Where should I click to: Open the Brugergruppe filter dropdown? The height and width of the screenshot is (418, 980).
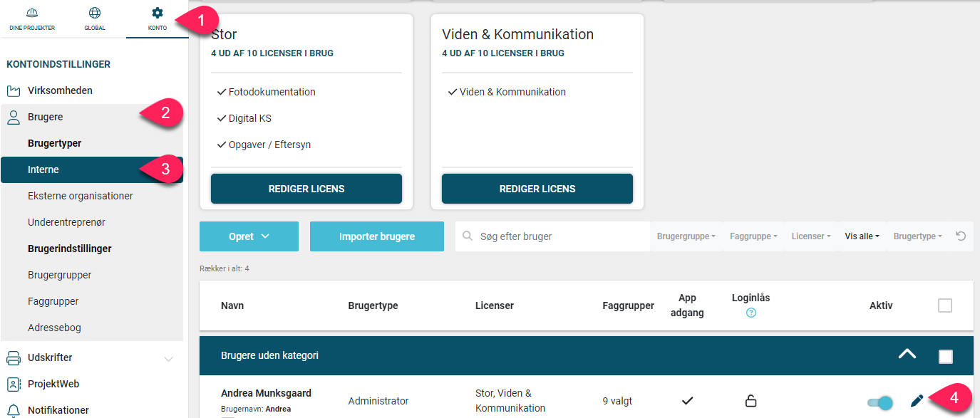pos(686,236)
